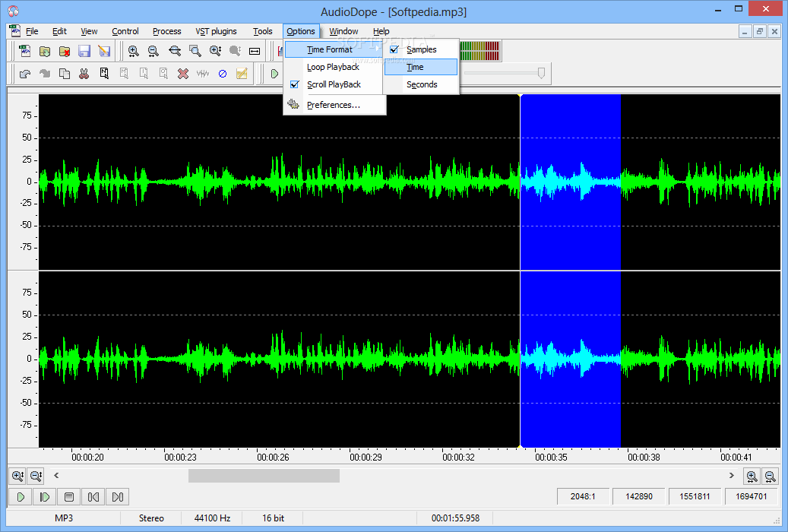Click the paste-to-new-file N icon
Viewport: 788px width, 532px height.
(104, 74)
